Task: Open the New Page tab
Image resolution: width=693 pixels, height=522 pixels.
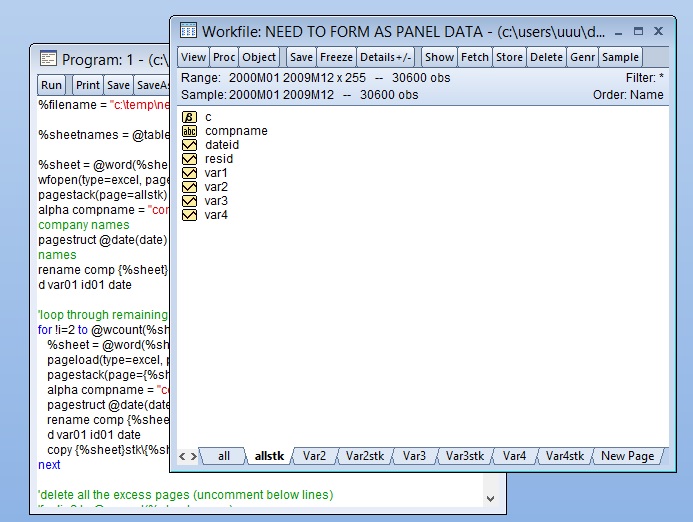Action: pyautogui.click(x=627, y=456)
